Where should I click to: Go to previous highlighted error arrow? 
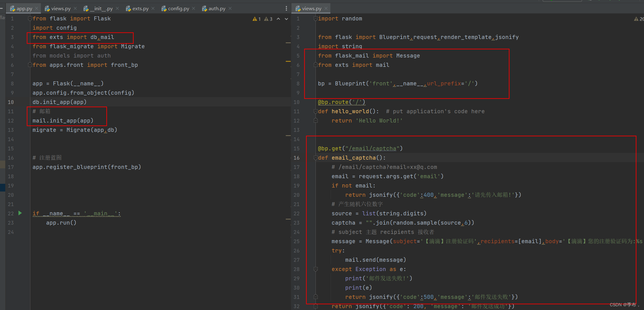pos(278,19)
